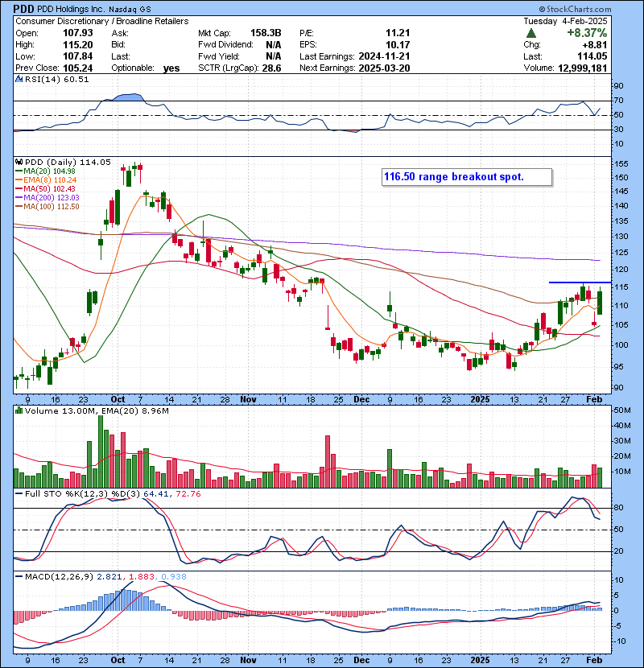
Task: Click the EPS value 10.17
Action: pyautogui.click(x=398, y=45)
